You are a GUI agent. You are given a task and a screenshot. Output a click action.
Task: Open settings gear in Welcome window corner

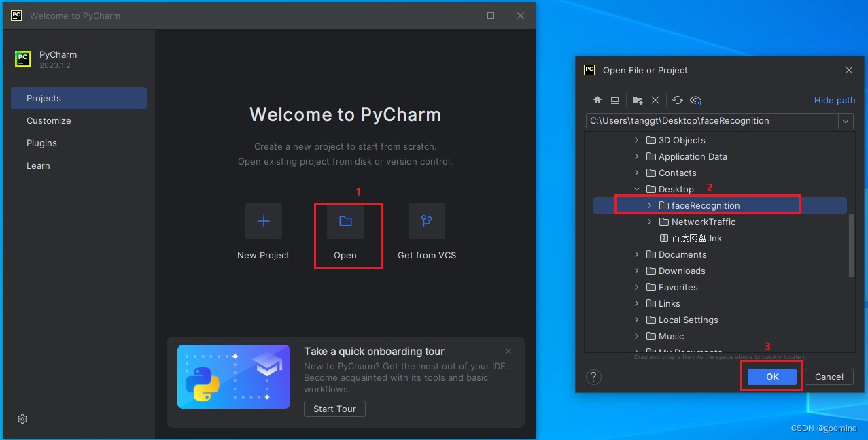[22, 419]
